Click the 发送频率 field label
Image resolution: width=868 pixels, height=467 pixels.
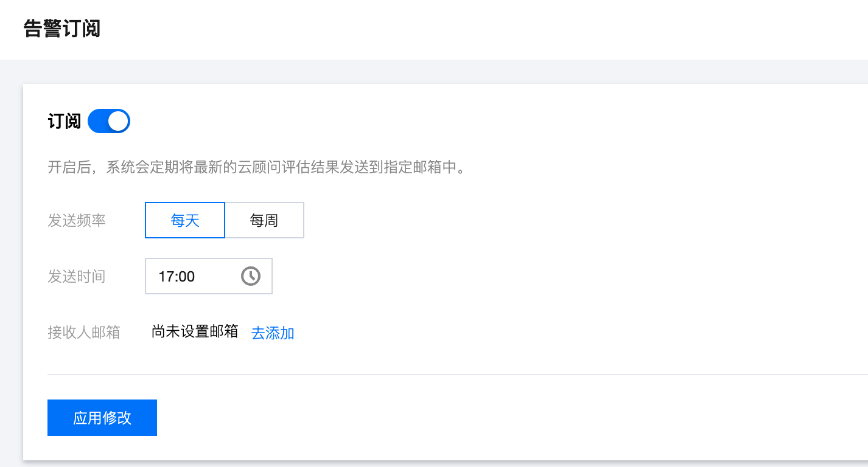point(77,220)
